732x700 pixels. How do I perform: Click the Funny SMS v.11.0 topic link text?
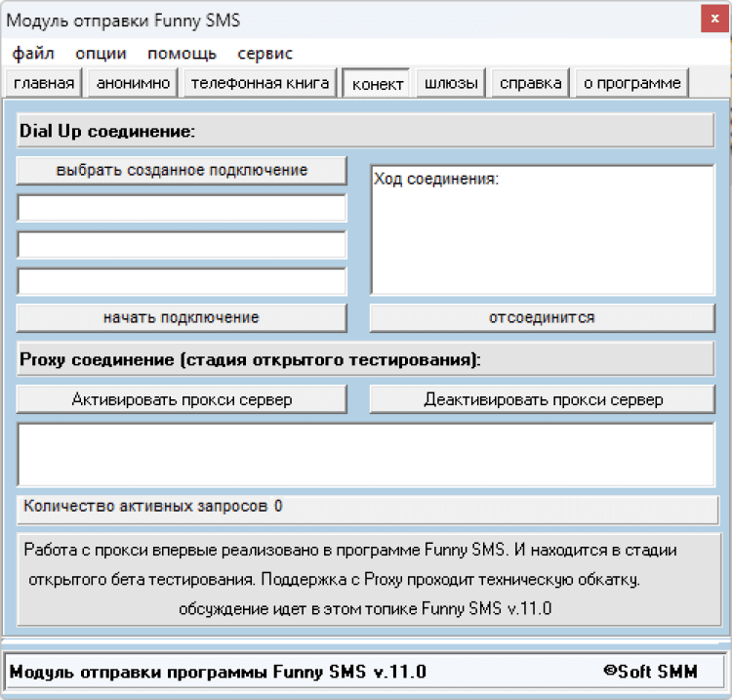486,609
